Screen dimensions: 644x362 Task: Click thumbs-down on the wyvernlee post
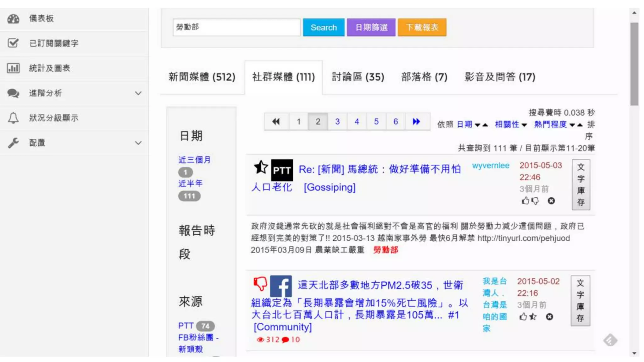click(535, 201)
